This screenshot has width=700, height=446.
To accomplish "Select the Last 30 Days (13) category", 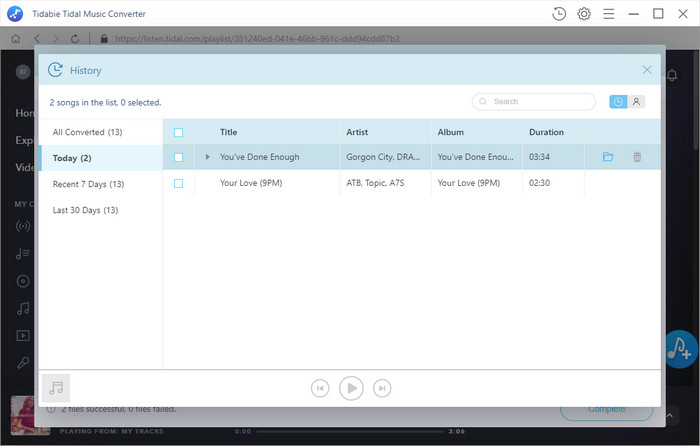I will (x=101, y=210).
